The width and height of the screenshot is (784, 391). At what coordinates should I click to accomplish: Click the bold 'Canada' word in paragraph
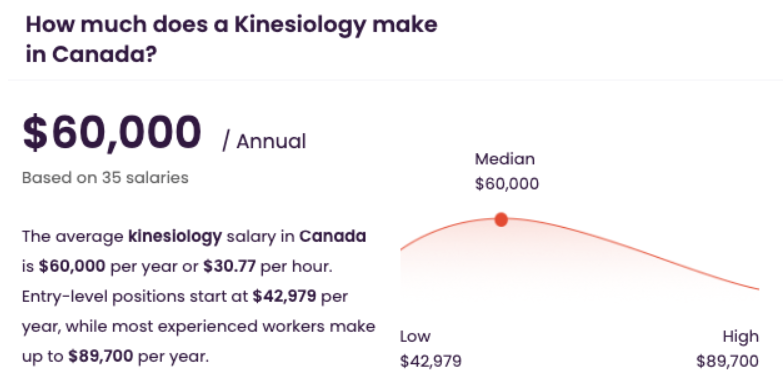coord(332,236)
